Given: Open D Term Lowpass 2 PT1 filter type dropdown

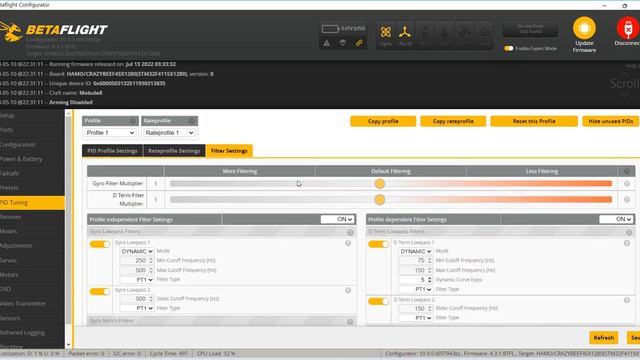Looking at the screenshot, I should (x=416, y=318).
